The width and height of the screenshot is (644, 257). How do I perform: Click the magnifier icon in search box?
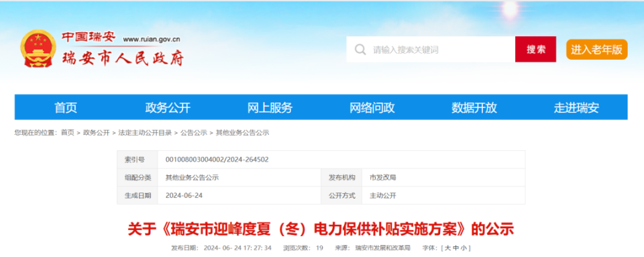[360, 50]
